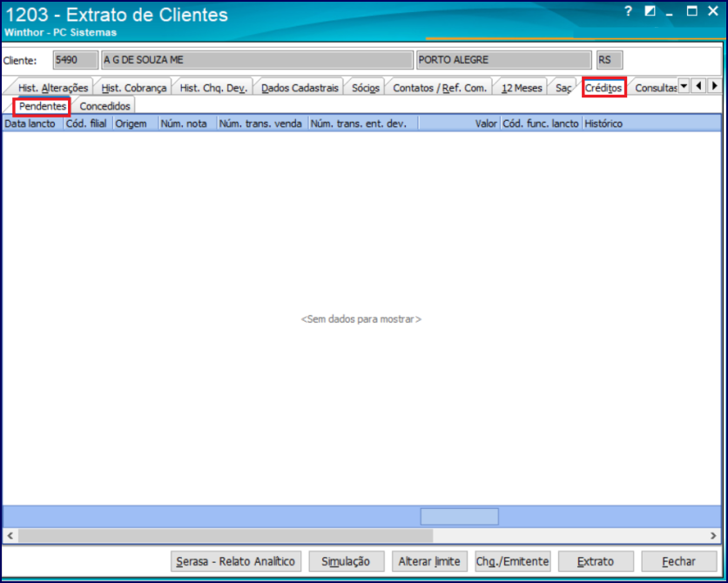Sort by the Núm. nota column
The width and height of the screenshot is (728, 583).
(187, 124)
